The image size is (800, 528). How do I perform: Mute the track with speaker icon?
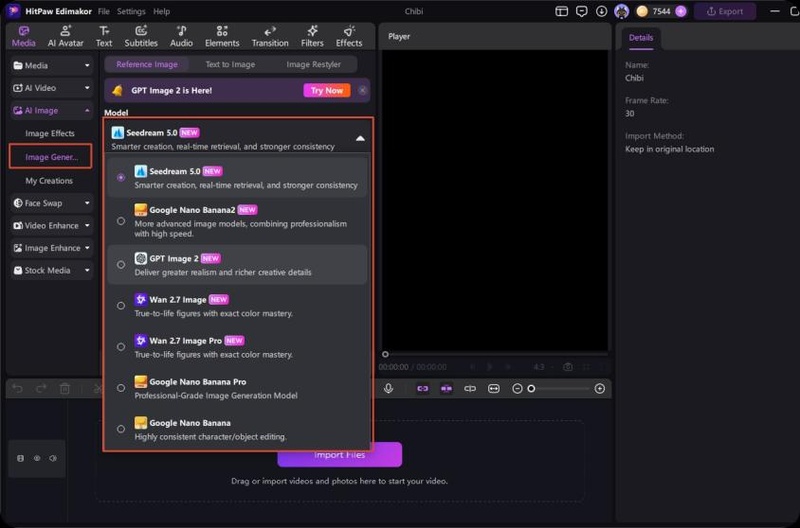point(53,458)
